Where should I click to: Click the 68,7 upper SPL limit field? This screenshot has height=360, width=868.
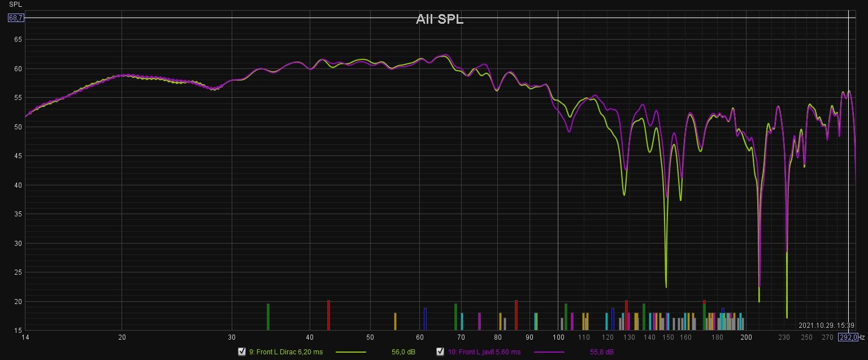pyautogui.click(x=15, y=18)
